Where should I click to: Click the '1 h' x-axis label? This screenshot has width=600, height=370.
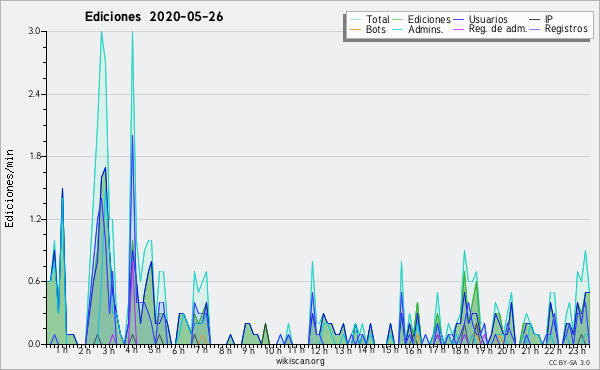point(62,350)
